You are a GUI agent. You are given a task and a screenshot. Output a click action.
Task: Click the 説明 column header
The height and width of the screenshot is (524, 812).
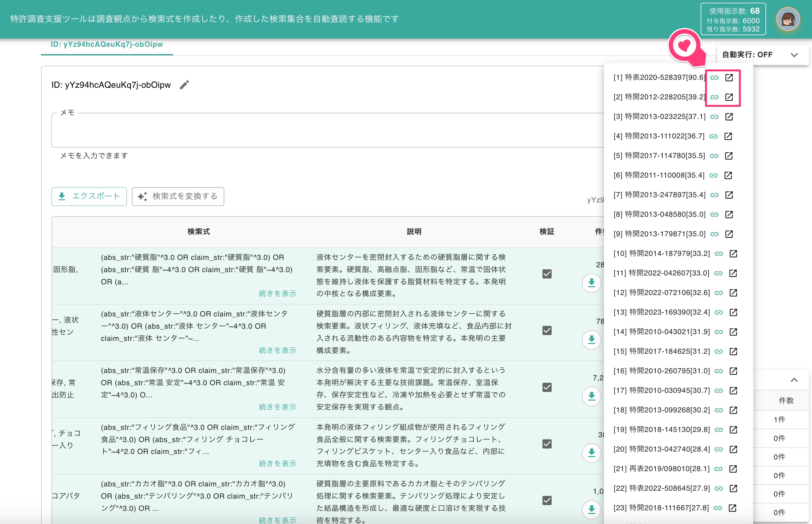tap(414, 232)
